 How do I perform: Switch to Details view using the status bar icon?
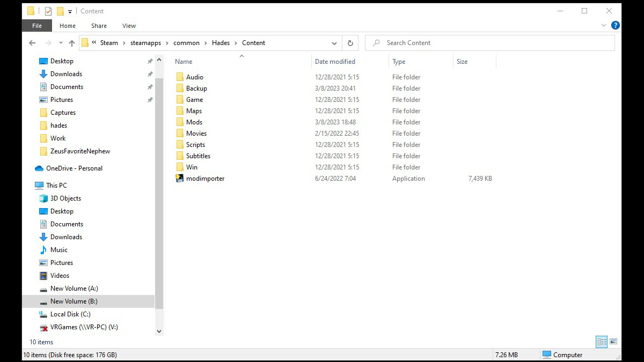point(601,342)
